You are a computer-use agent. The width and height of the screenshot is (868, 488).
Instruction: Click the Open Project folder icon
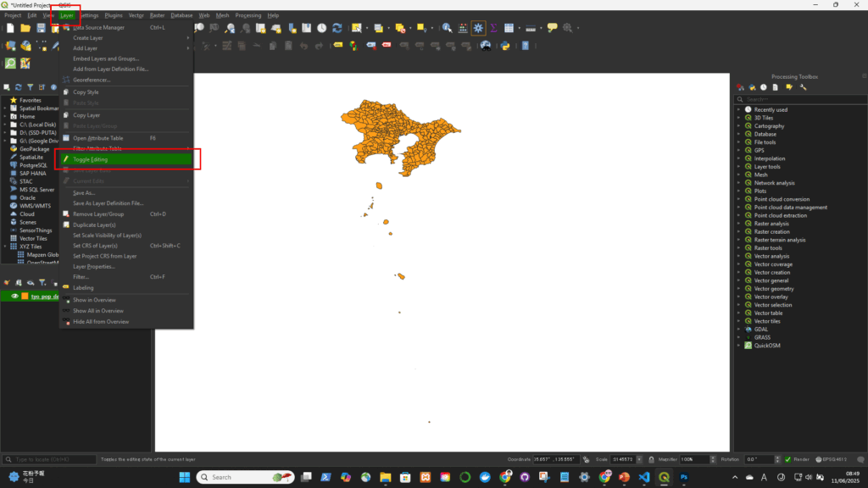(x=25, y=28)
